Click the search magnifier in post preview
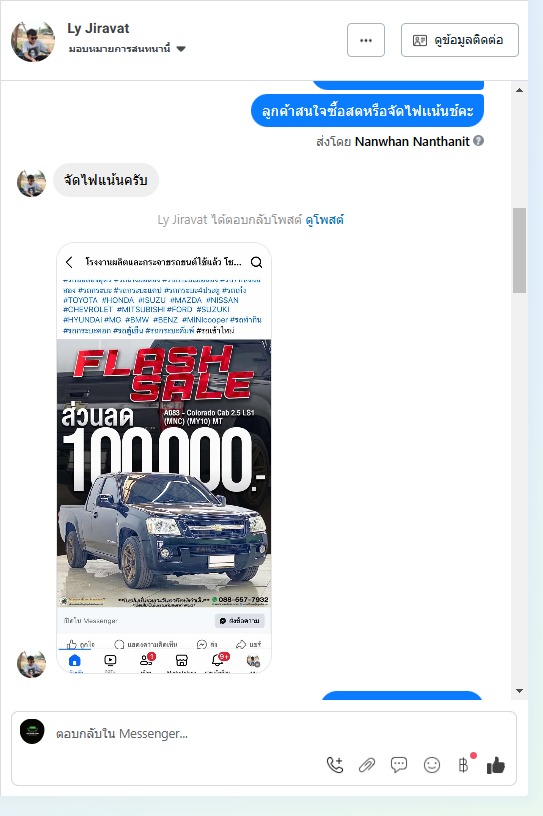543x816 pixels. 256,262
